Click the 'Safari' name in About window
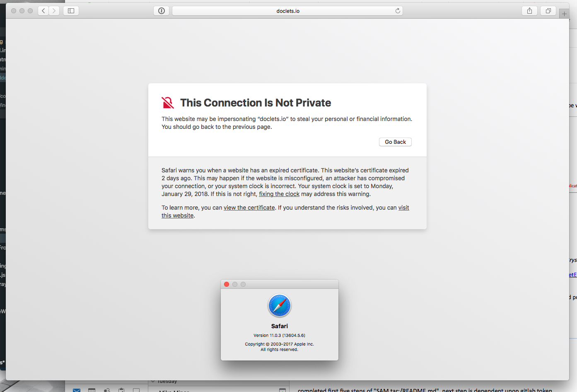 point(280,326)
